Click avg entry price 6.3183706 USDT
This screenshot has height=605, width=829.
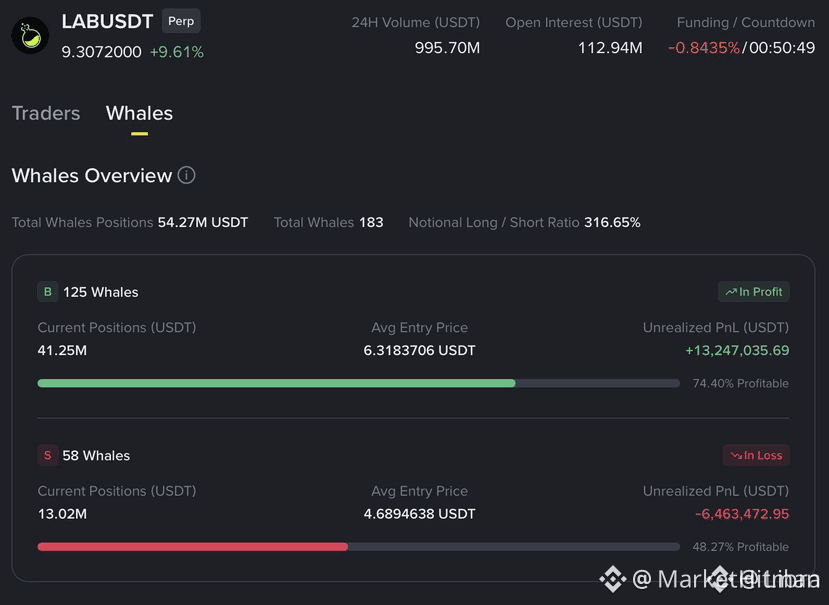click(419, 350)
